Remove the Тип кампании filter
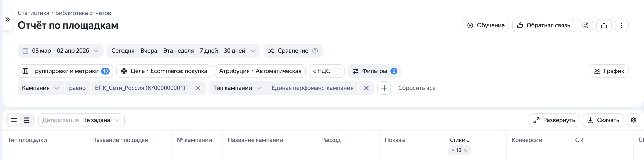 pos(366,88)
